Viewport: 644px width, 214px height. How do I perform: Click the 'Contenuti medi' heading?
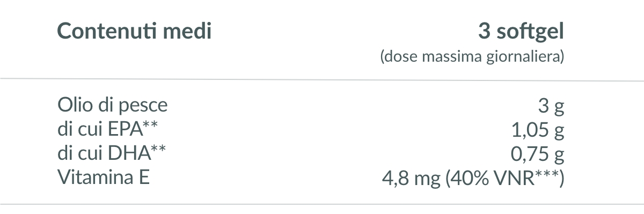point(134,32)
